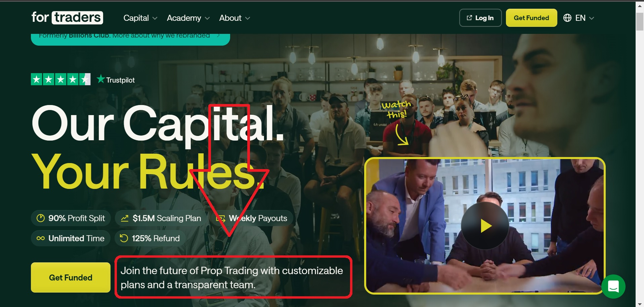
Task: Click the header Get Funded button
Action: [531, 18]
